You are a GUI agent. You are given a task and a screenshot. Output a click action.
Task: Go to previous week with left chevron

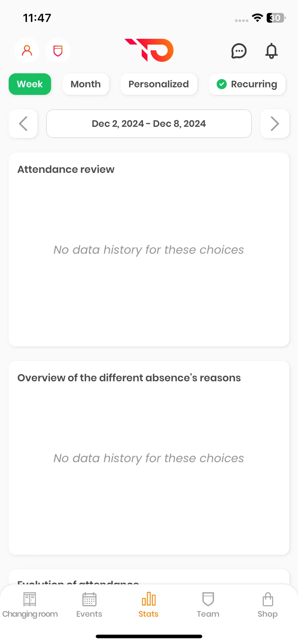(23, 124)
